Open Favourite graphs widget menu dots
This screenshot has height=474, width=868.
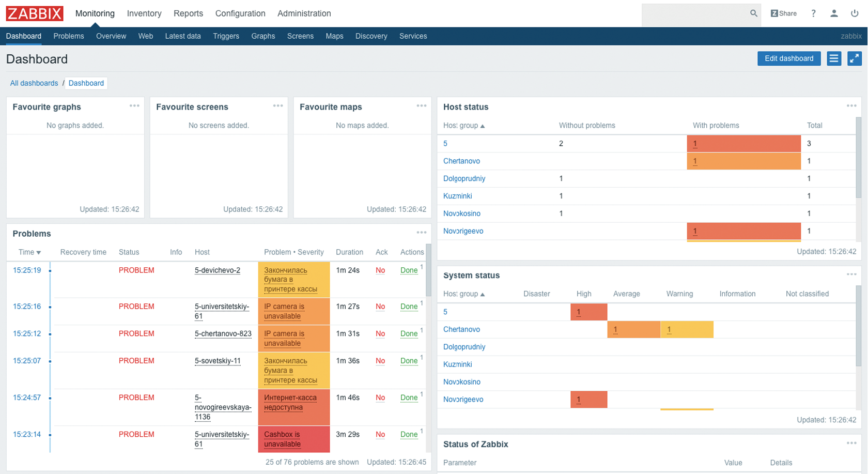click(x=134, y=106)
